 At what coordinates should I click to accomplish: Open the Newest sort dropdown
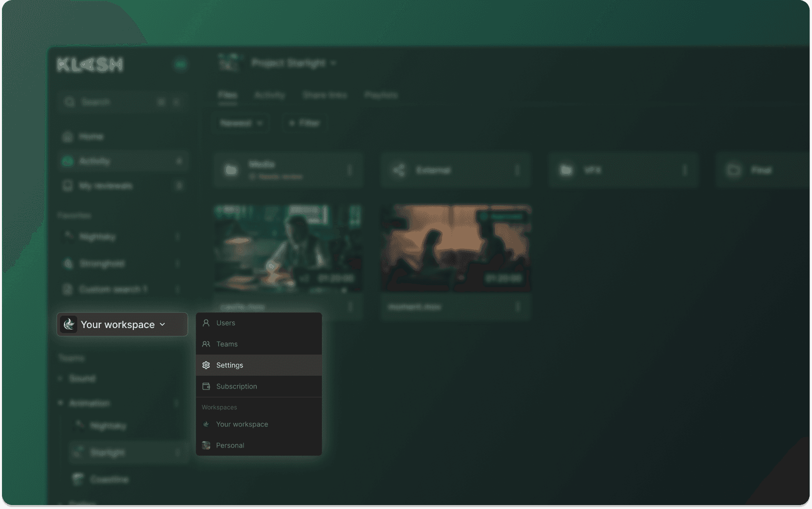pyautogui.click(x=241, y=123)
